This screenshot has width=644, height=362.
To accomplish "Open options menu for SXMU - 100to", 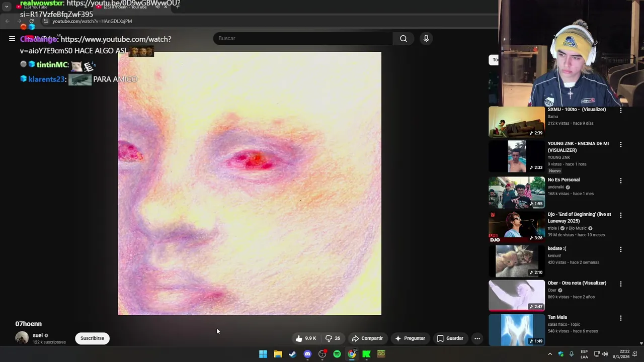I will [620, 110].
